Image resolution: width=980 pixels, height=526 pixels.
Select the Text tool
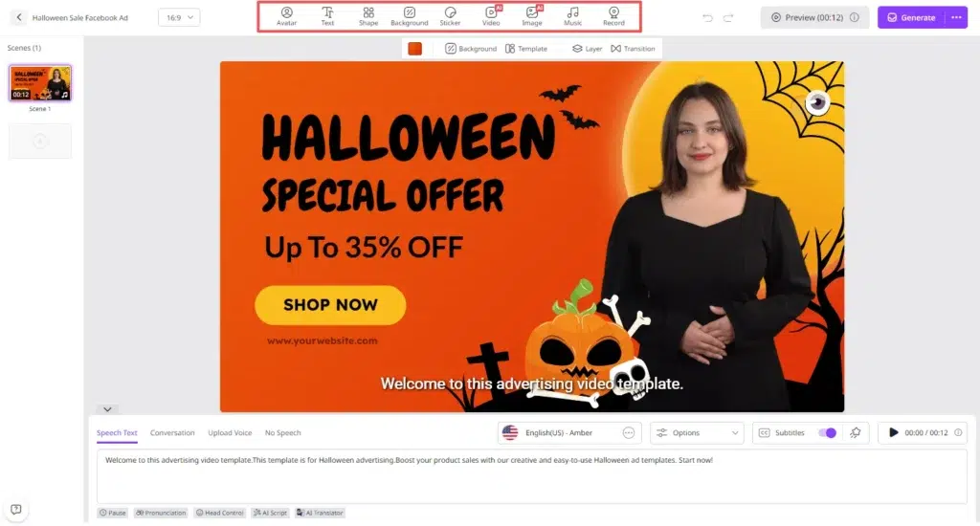coord(327,16)
